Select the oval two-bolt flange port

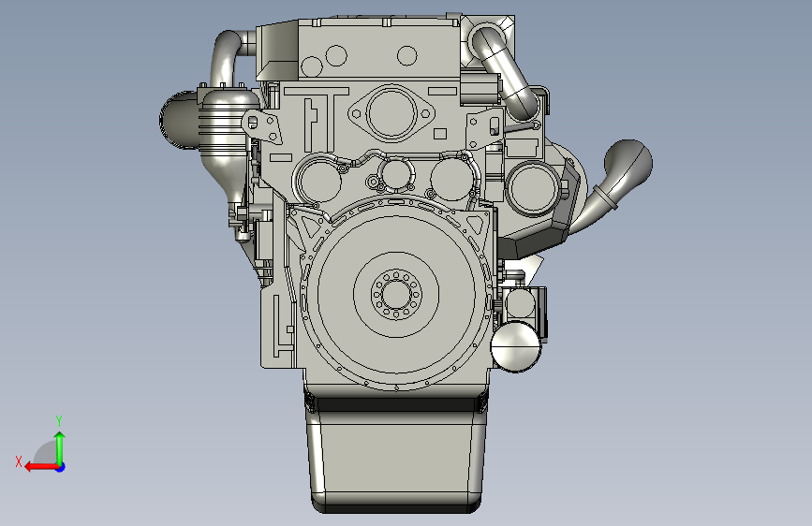click(x=391, y=113)
